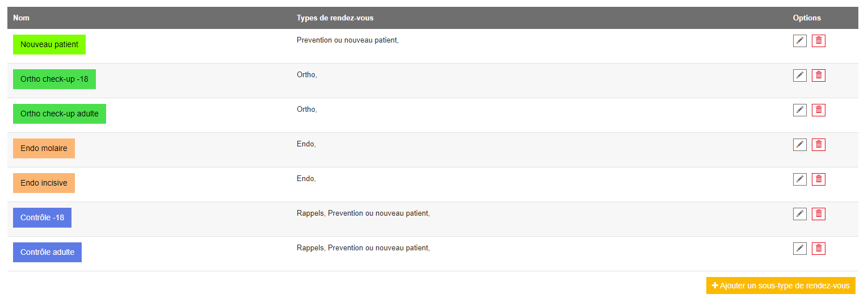Delete the Contrôle -18 subtype
Screen dimensions: 868x298
[x=819, y=214]
